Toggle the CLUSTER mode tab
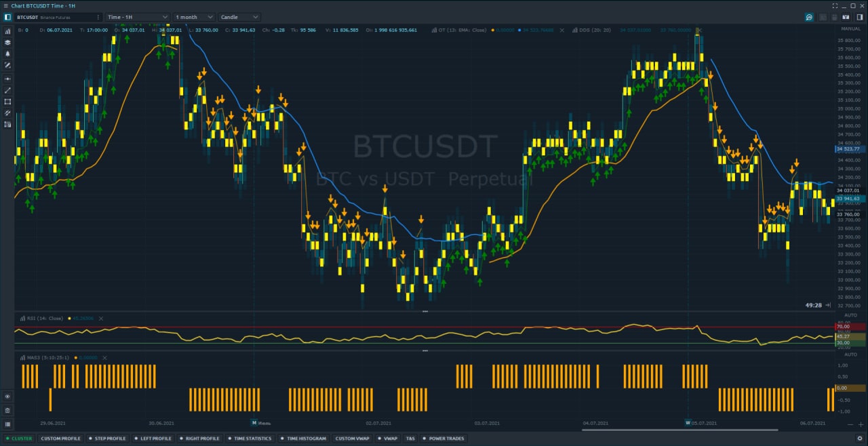The height and width of the screenshot is (446, 868). click(x=19, y=439)
